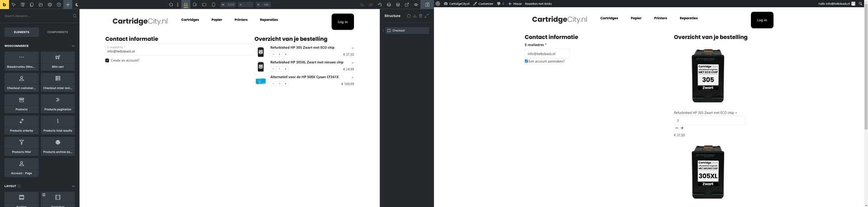The width and height of the screenshot is (868, 207).
Task: Toggle dark mode moon icon
Action: (x=77, y=5)
